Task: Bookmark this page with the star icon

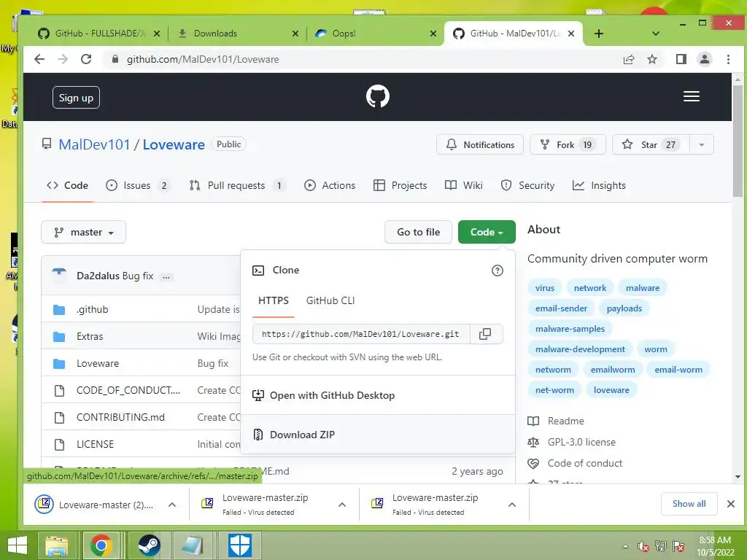Action: click(x=652, y=59)
